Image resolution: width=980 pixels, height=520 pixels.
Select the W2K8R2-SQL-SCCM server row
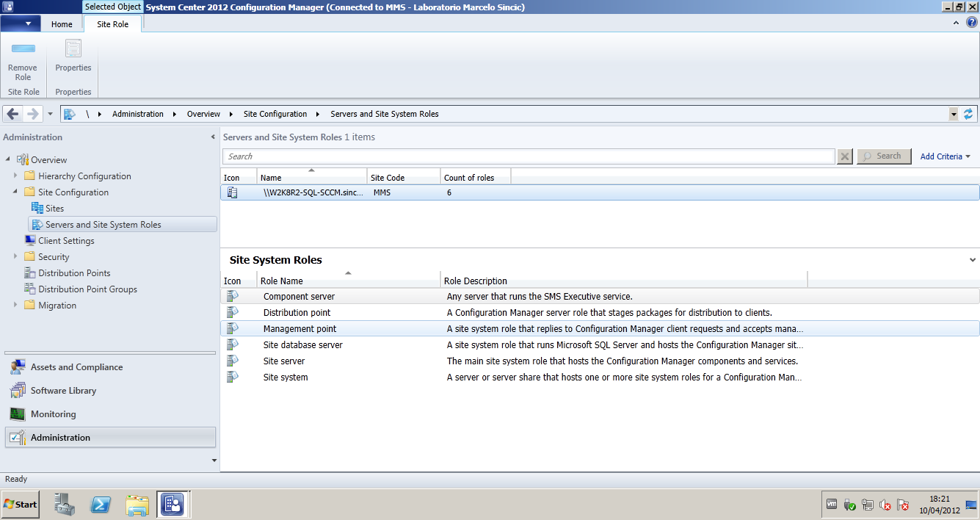tap(600, 192)
